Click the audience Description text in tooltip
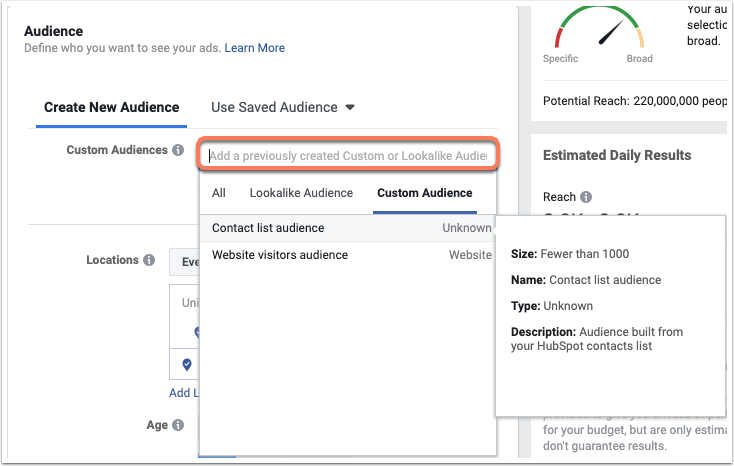The height and width of the screenshot is (466, 734). pyautogui.click(x=597, y=339)
